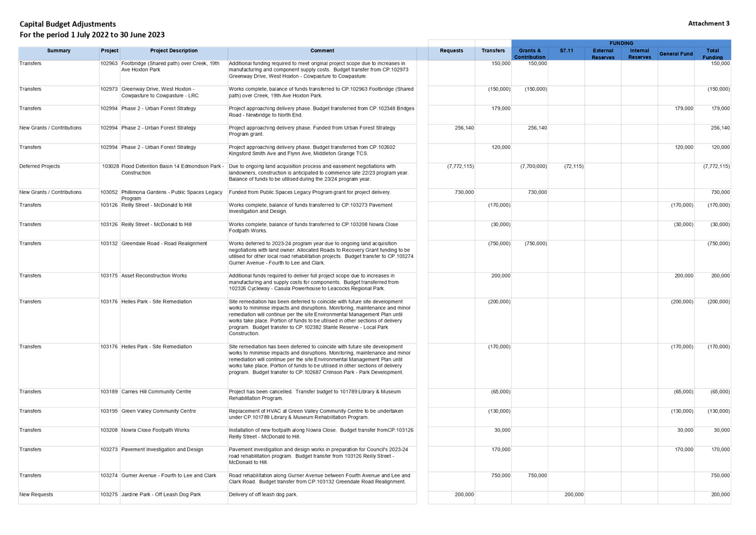Click project number 103274
756x535 pixels.
109,476
